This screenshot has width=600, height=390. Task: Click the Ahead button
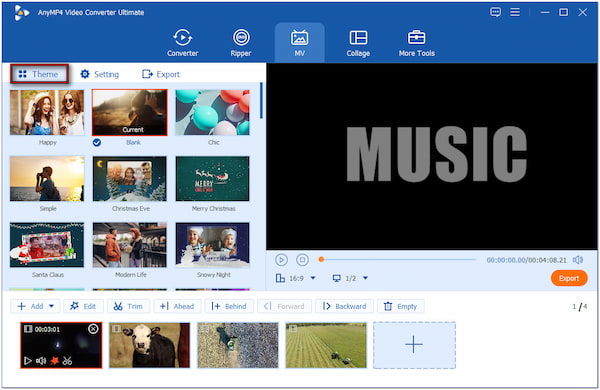coord(177,306)
